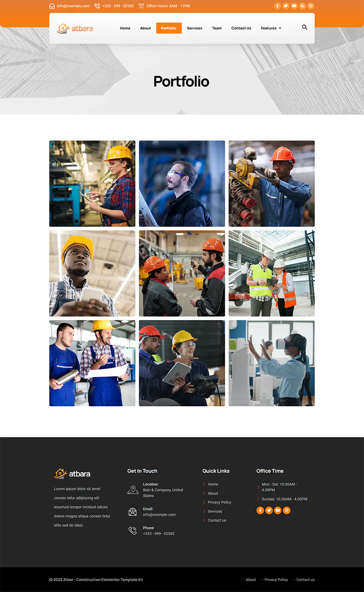
Task: Follow the Services link under Quick Links
Action: 215,511
